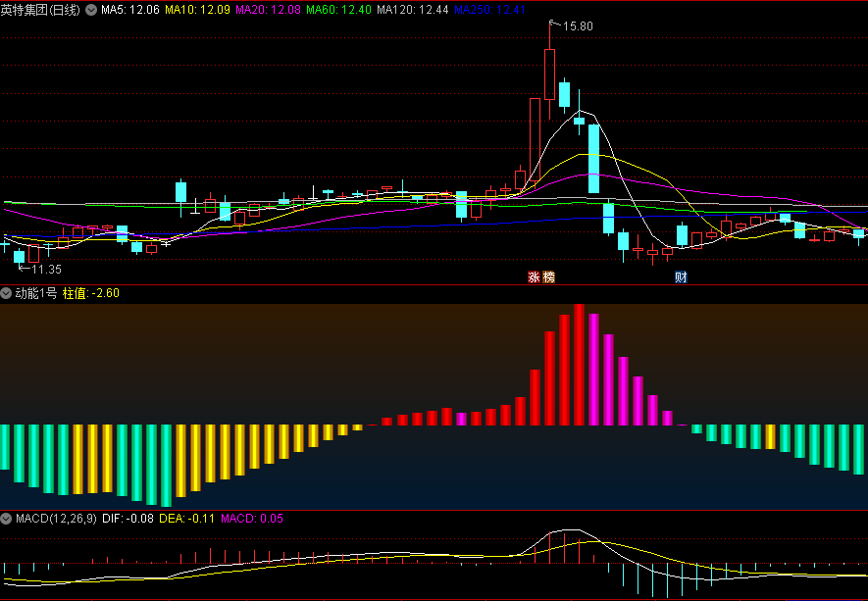
Task: Expand the MACD indicator dropdown arrow
Action: pos(7,519)
